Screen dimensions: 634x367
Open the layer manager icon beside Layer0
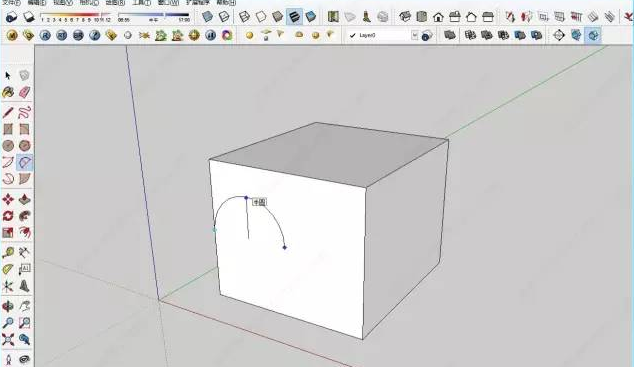tap(427, 36)
